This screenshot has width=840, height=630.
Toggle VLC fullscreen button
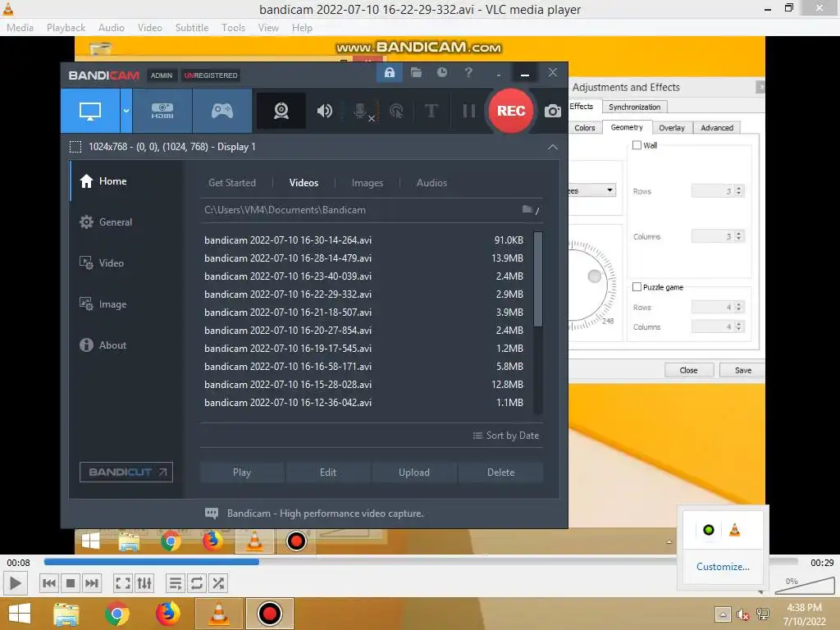[x=123, y=583]
